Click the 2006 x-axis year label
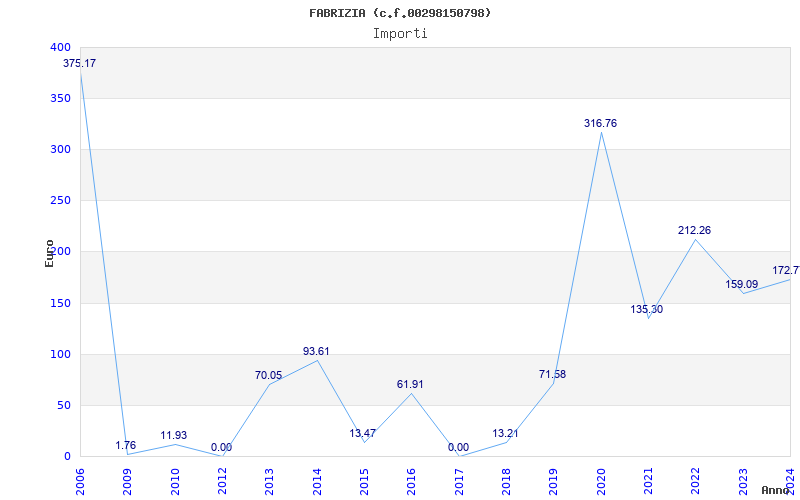 click(x=80, y=482)
